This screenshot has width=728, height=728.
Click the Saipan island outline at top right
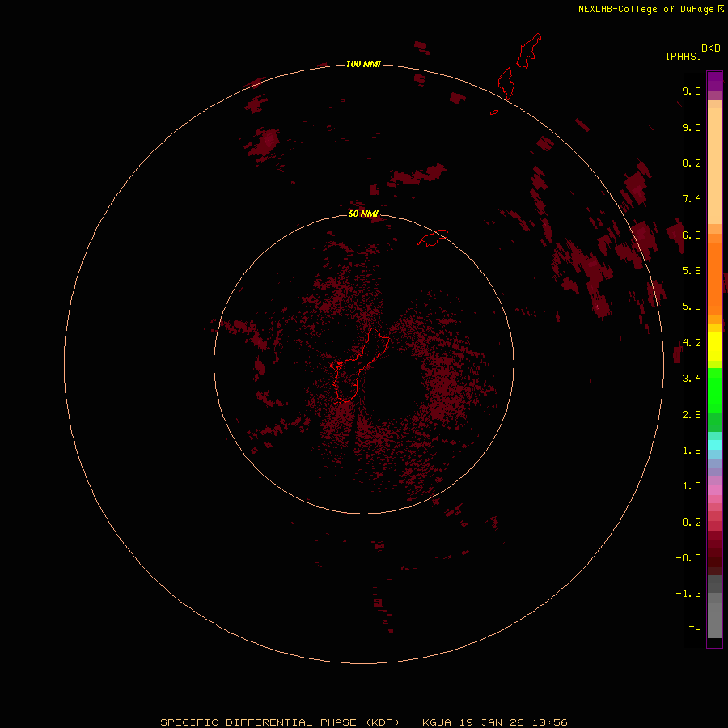529,51
